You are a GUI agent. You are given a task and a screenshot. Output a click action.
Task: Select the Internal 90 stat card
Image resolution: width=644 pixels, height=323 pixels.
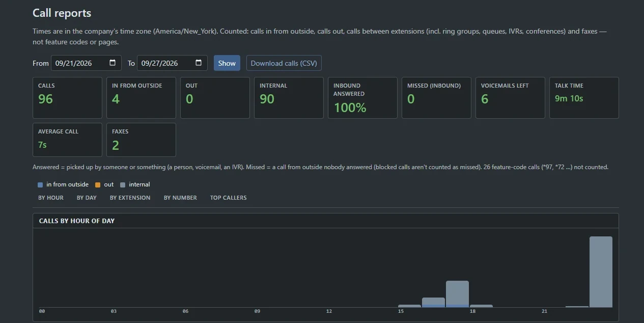coord(289,98)
